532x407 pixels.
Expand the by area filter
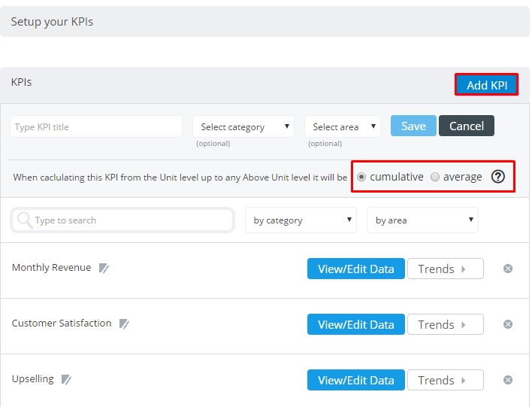pyautogui.click(x=422, y=220)
